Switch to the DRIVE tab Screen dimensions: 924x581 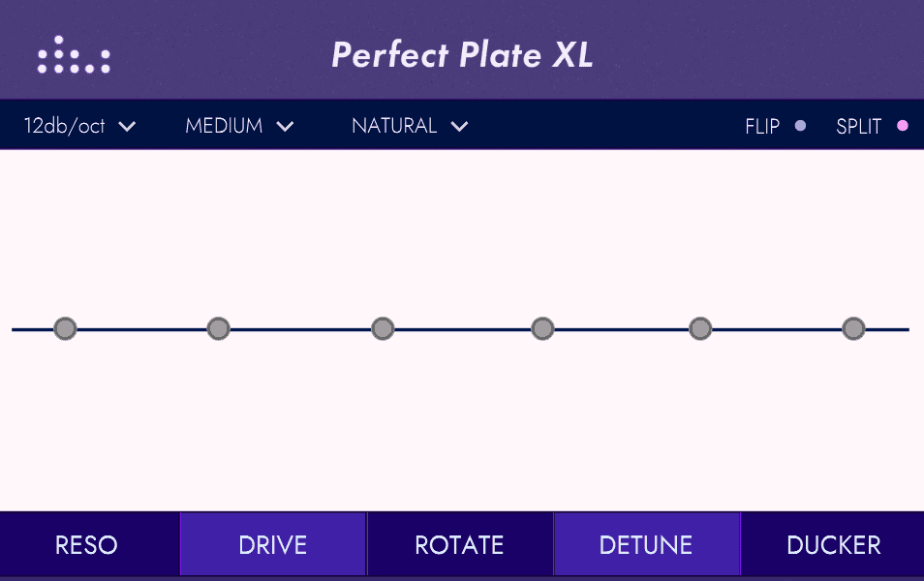[x=273, y=544]
